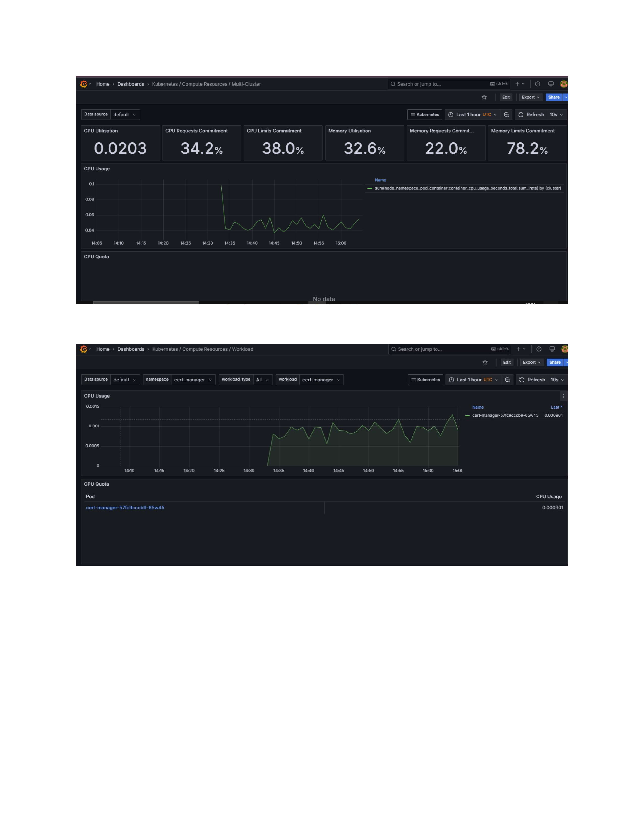Open the plus new menu in Workload dashboard
644x834 pixels.
click(521, 349)
